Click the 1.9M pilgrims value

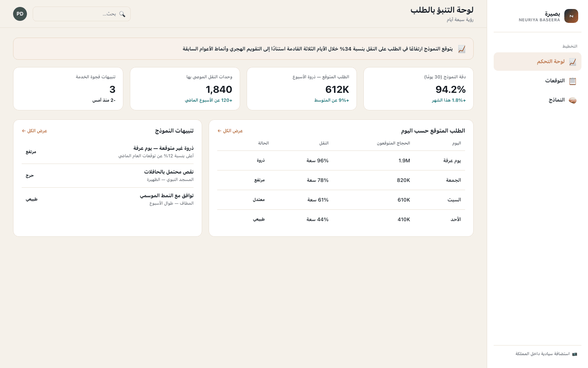(x=404, y=161)
